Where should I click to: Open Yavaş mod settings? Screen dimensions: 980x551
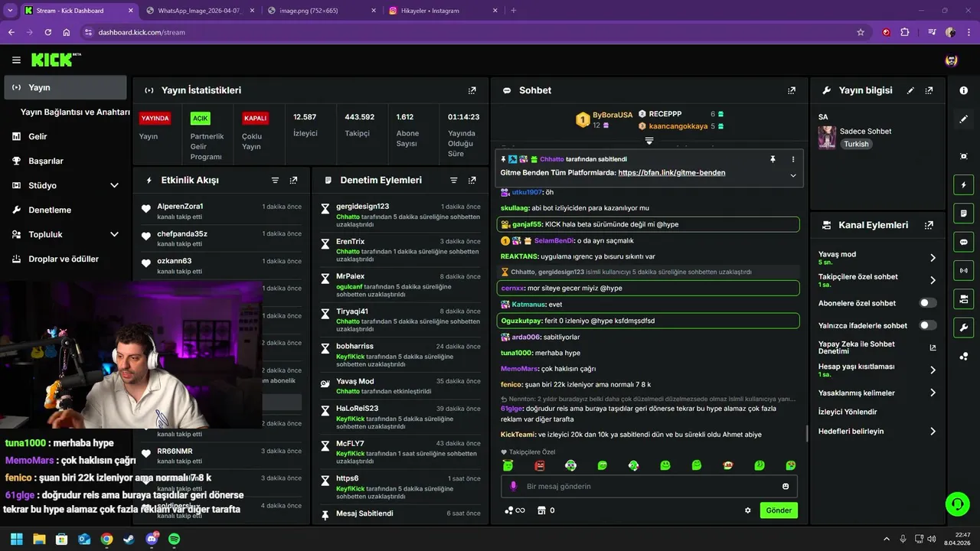[877, 258]
